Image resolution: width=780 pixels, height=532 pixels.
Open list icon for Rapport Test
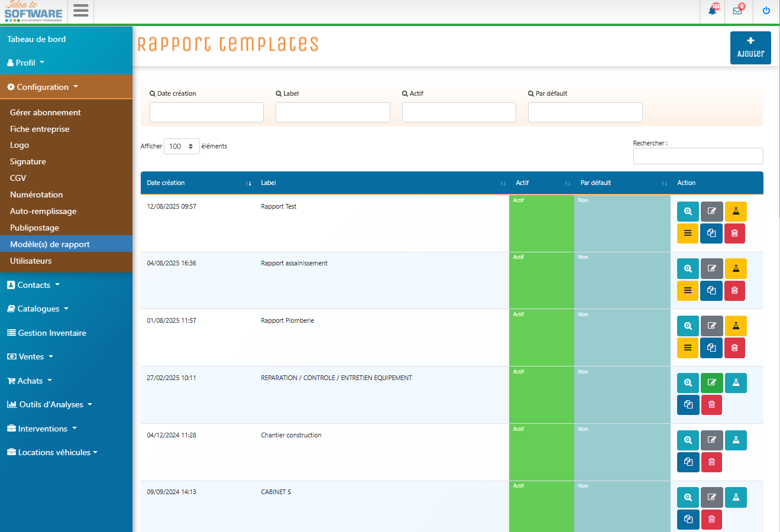[688, 233]
